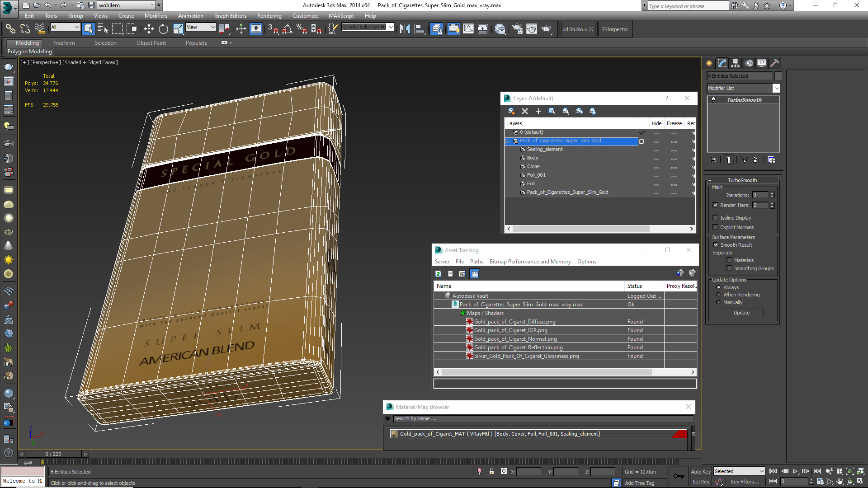Click the TSInspector toolbar button
Viewport: 868px width, 488px height.
pos(614,29)
